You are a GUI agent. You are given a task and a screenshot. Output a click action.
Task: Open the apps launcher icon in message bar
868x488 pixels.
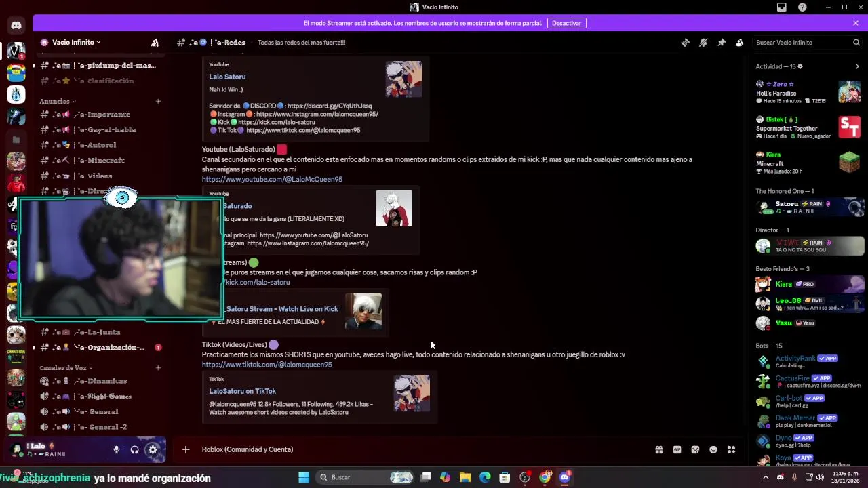731,449
